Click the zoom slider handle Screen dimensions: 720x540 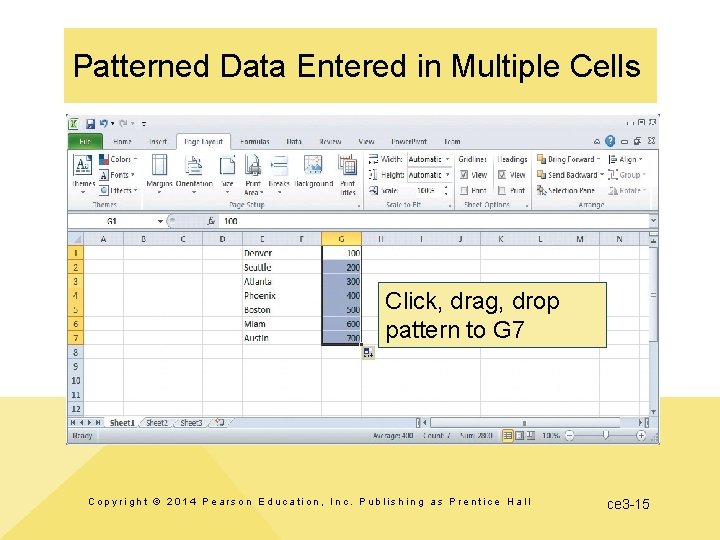click(x=606, y=435)
